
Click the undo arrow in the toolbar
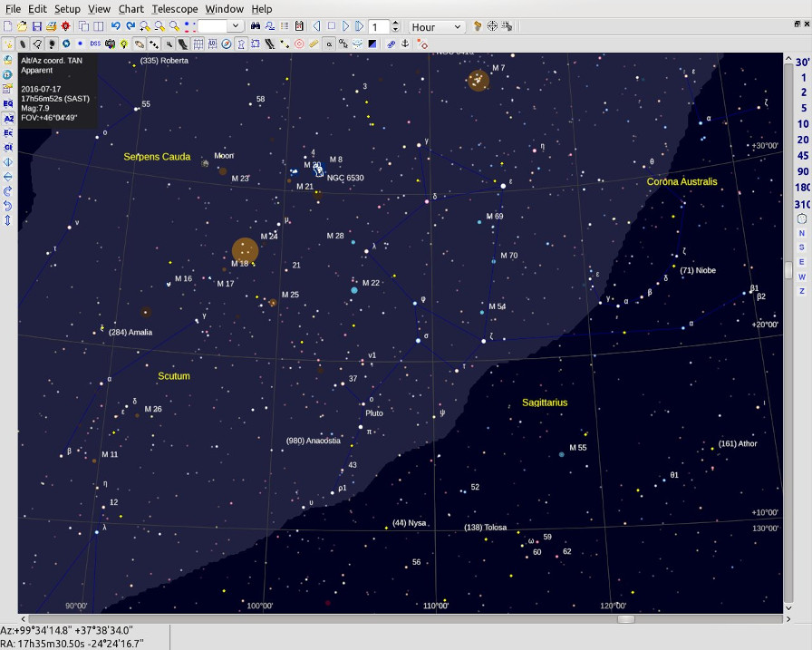(116, 26)
